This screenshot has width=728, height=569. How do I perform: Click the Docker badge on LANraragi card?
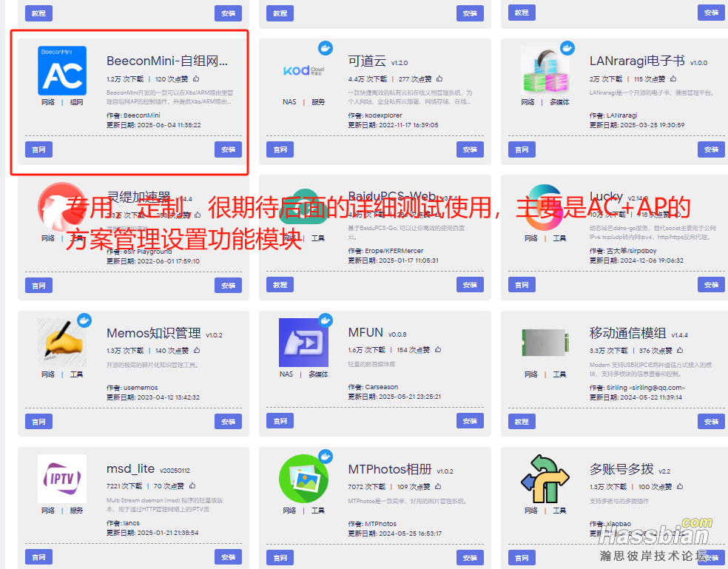pos(567,48)
